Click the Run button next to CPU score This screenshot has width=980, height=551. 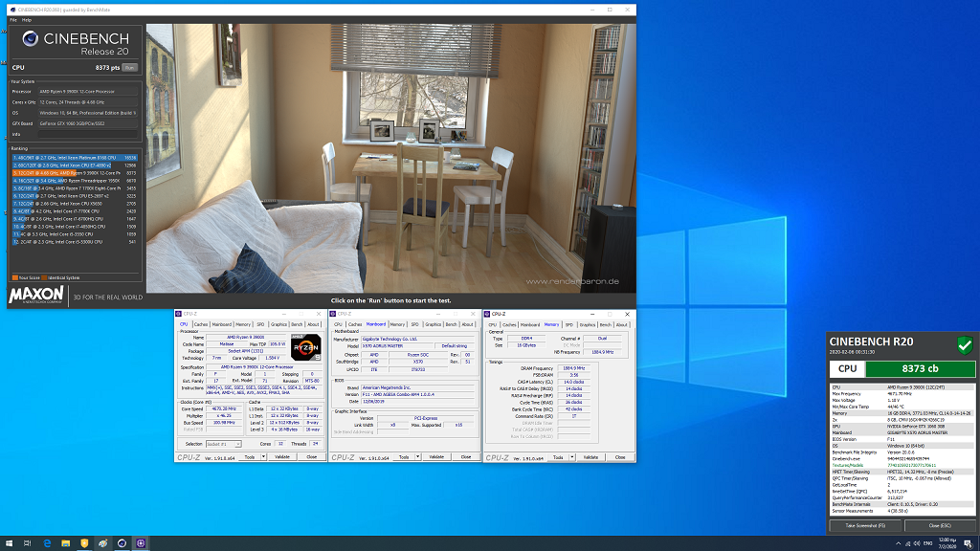[x=129, y=68]
